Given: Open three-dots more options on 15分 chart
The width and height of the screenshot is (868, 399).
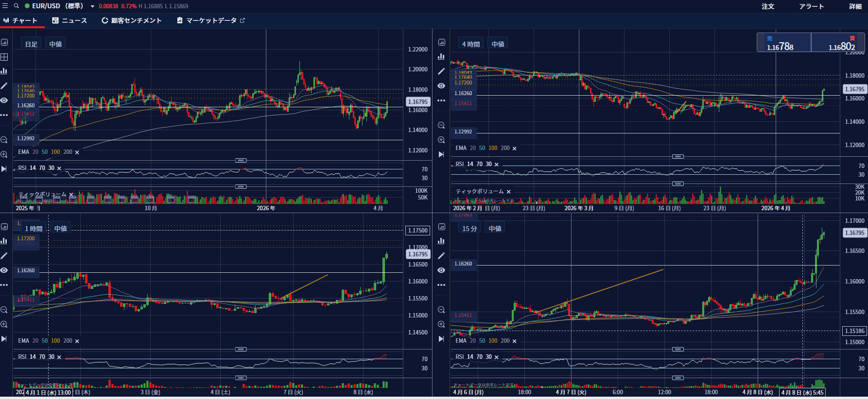Looking at the screenshot, I should tap(441, 285).
